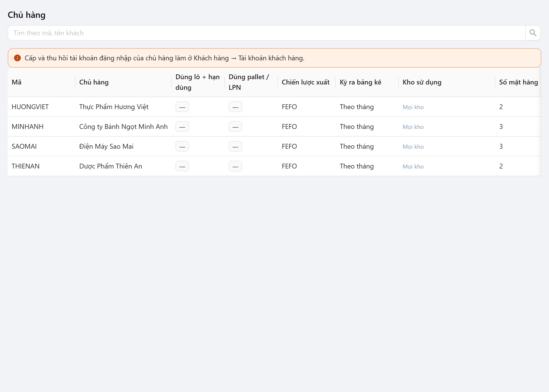Toggle 'Dùng pallet / LPN' for SAOMAI
Viewport: 549px width, 392px height.
[235, 146]
